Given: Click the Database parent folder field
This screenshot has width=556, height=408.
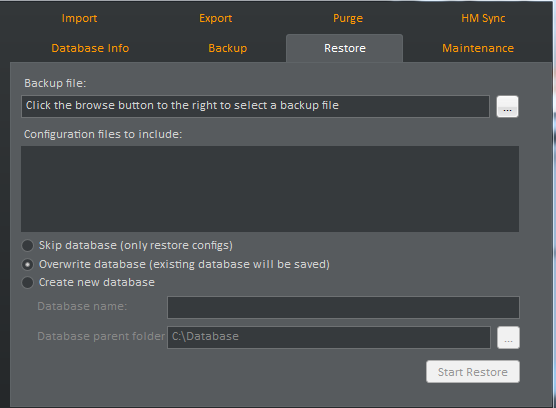Looking at the screenshot, I should point(329,337).
